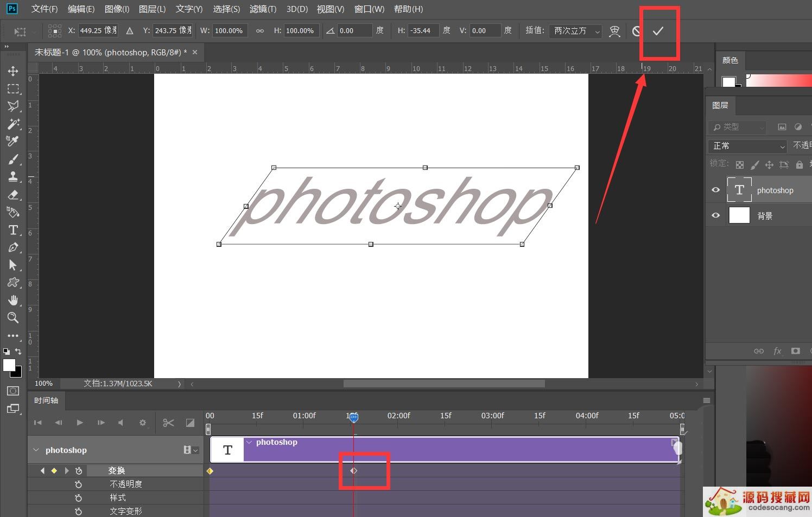This screenshot has height=517, width=812.
Task: Hide the 背景 layer
Action: (x=715, y=215)
